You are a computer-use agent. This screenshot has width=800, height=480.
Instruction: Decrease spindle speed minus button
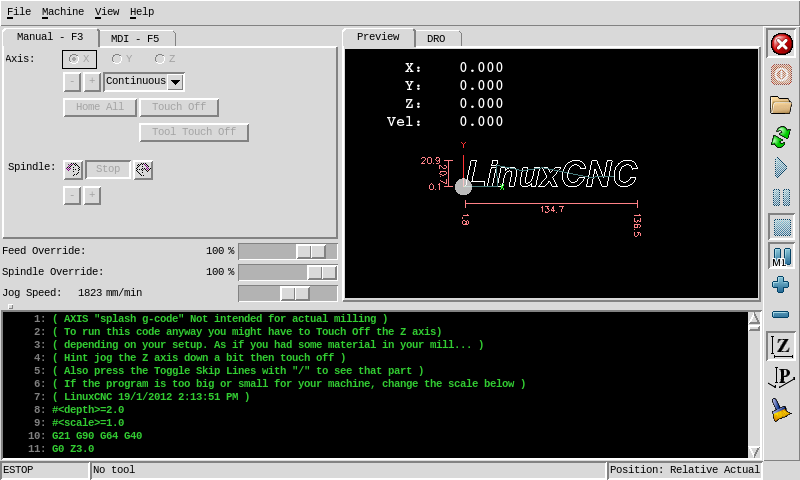(x=72, y=195)
